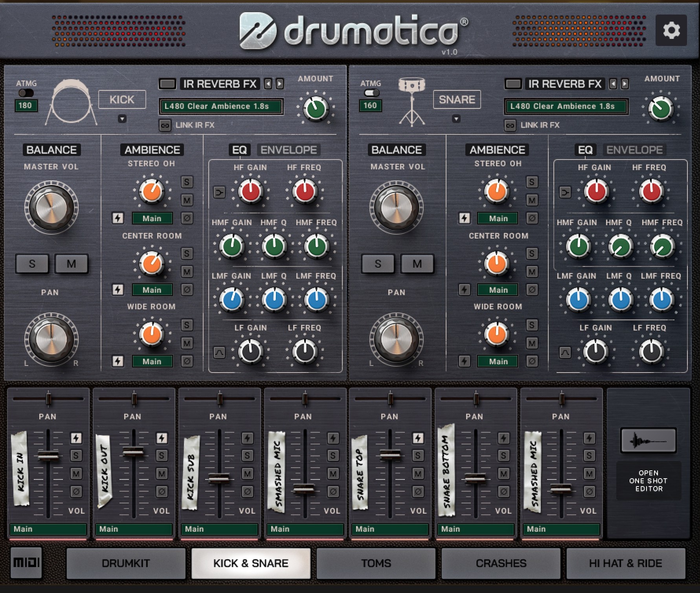Expand the Kick drum selection dropdown arrow
The height and width of the screenshot is (593, 700).
pyautogui.click(x=122, y=119)
